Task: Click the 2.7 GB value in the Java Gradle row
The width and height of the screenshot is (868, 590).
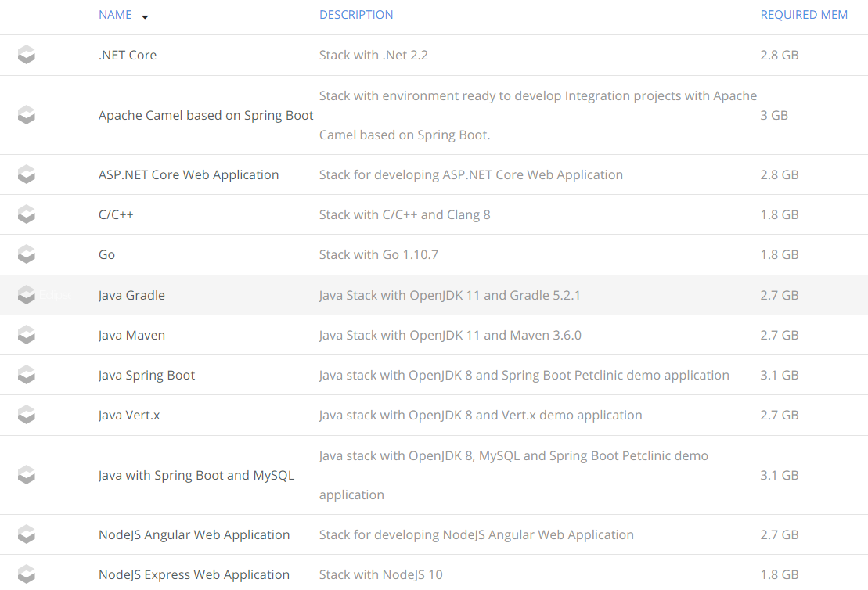Action: pyautogui.click(x=780, y=296)
